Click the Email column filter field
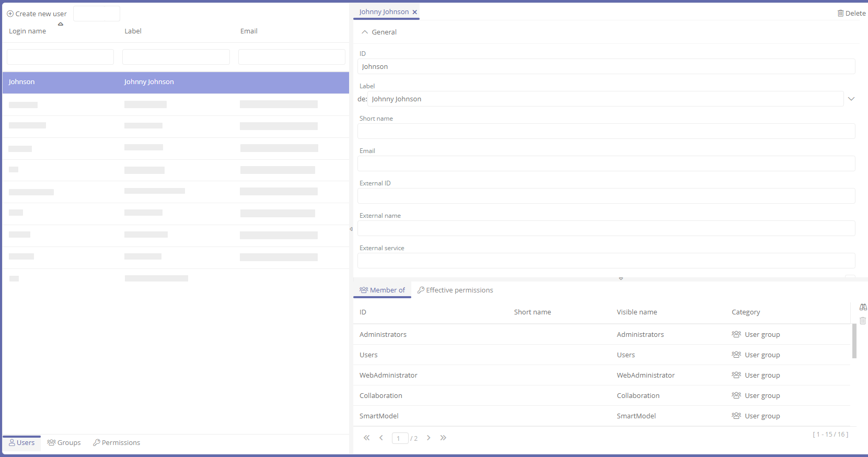The width and height of the screenshot is (868, 457). (292, 57)
